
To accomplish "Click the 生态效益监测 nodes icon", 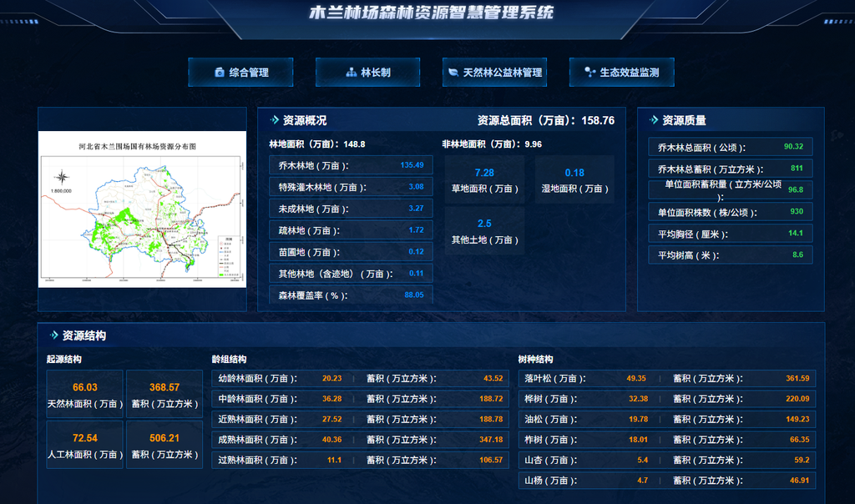I will [x=589, y=73].
